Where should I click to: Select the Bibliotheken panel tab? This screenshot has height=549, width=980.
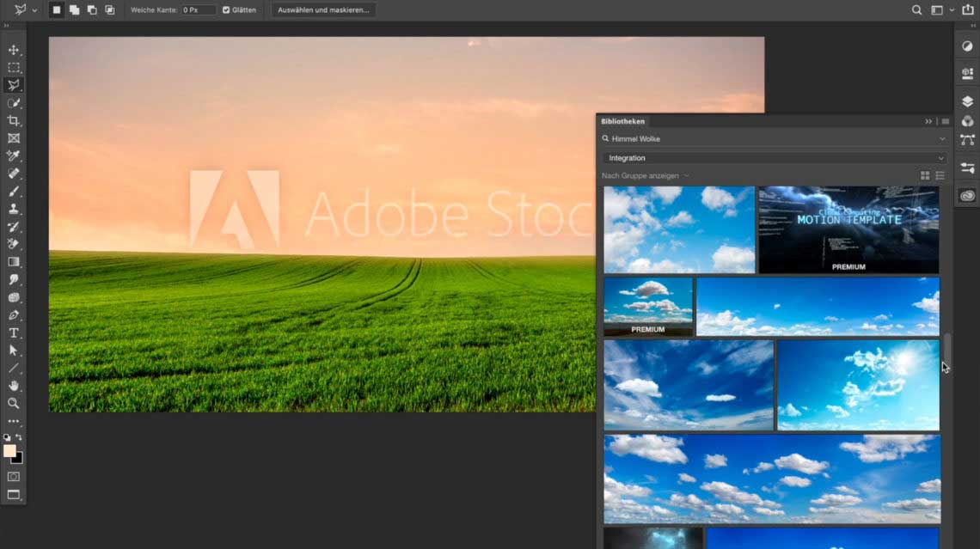click(623, 121)
